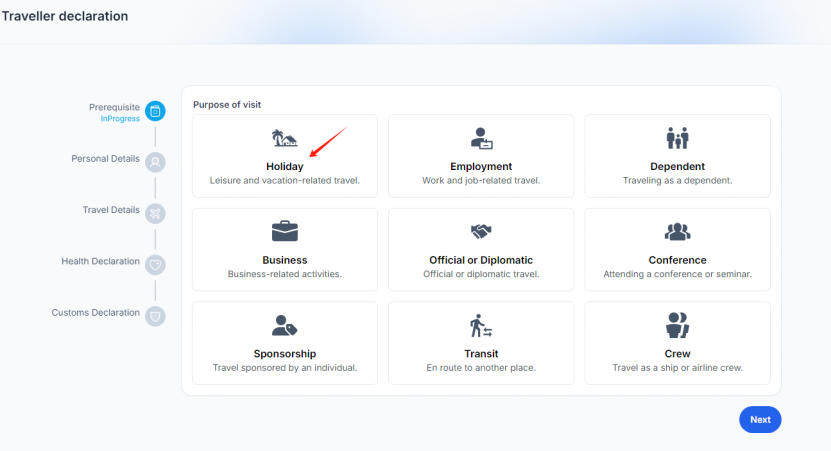Pick the Transit purpose card text
The height and width of the screenshot is (451, 831).
481,354
